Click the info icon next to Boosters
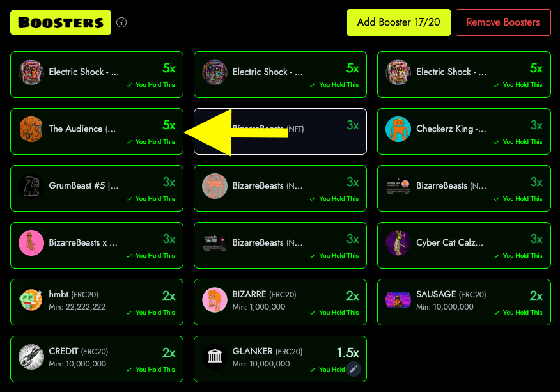 click(121, 22)
